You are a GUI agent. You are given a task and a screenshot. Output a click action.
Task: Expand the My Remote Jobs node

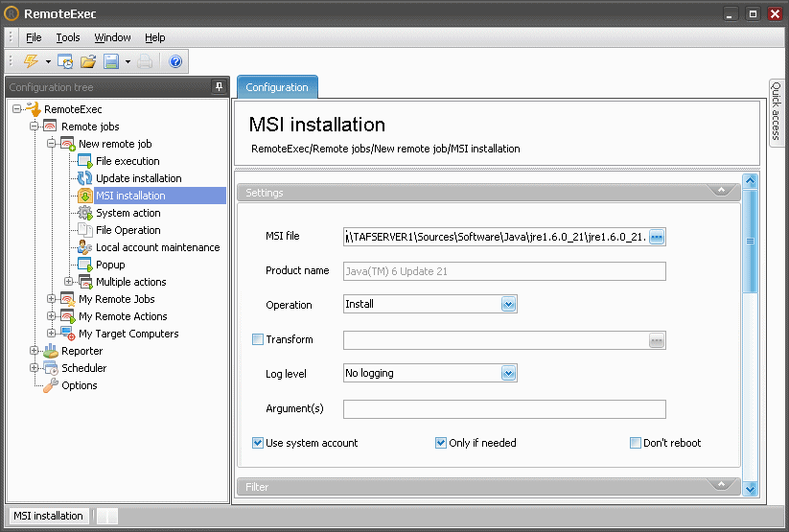click(51, 298)
